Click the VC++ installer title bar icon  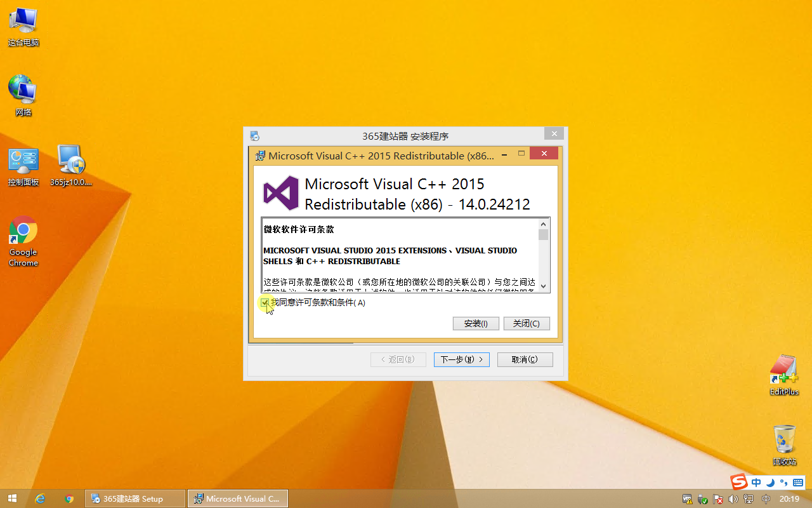click(x=260, y=156)
